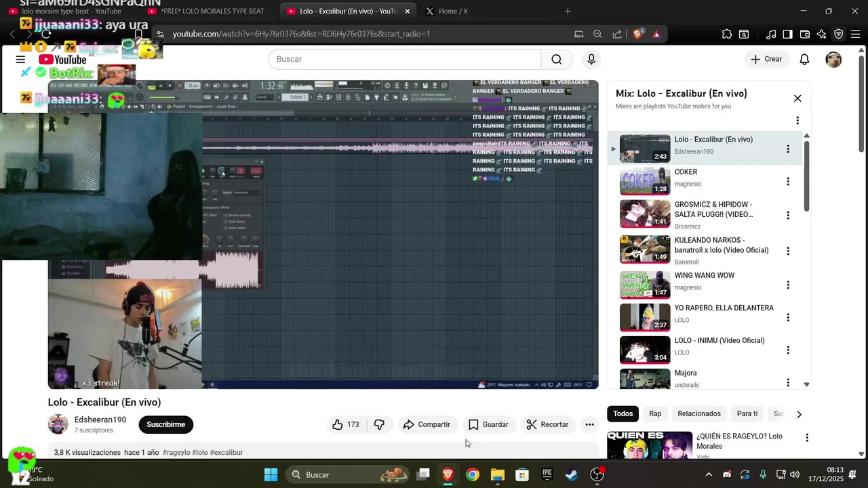This screenshot has width=868, height=488.
Task: Open Google Chrome from taskbar
Action: [x=473, y=474]
